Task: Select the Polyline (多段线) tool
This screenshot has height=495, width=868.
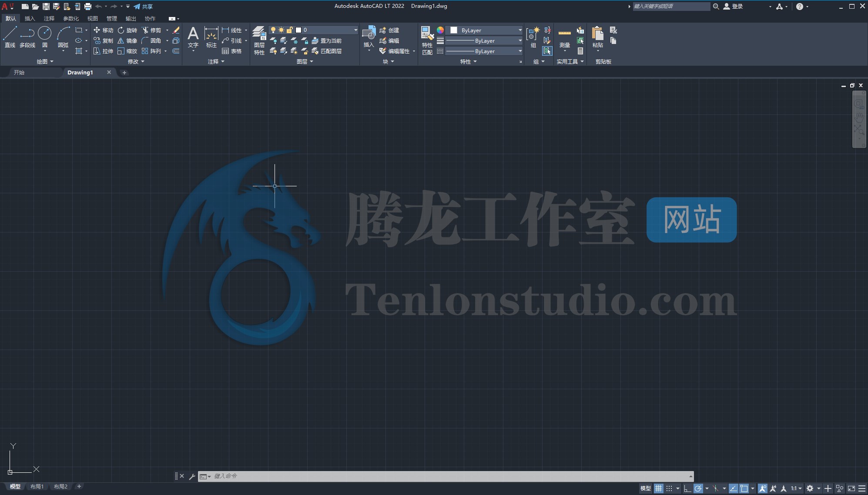Action: tap(27, 37)
